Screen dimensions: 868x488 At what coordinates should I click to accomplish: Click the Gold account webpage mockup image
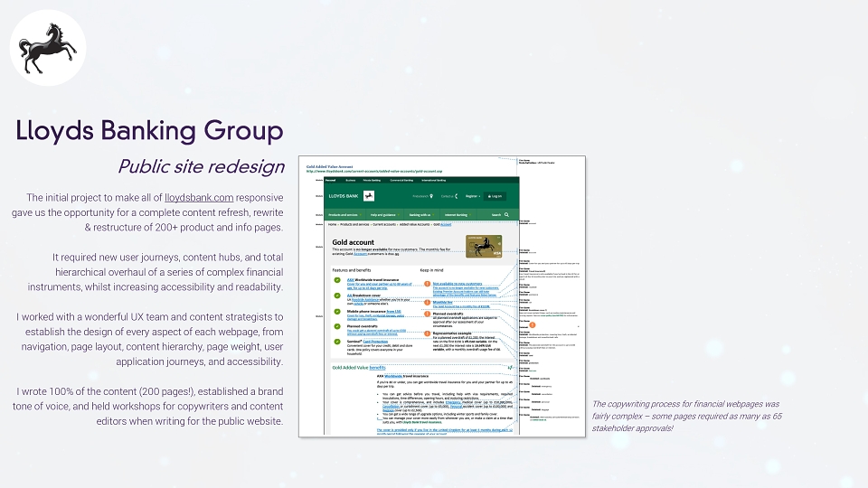(x=442, y=296)
